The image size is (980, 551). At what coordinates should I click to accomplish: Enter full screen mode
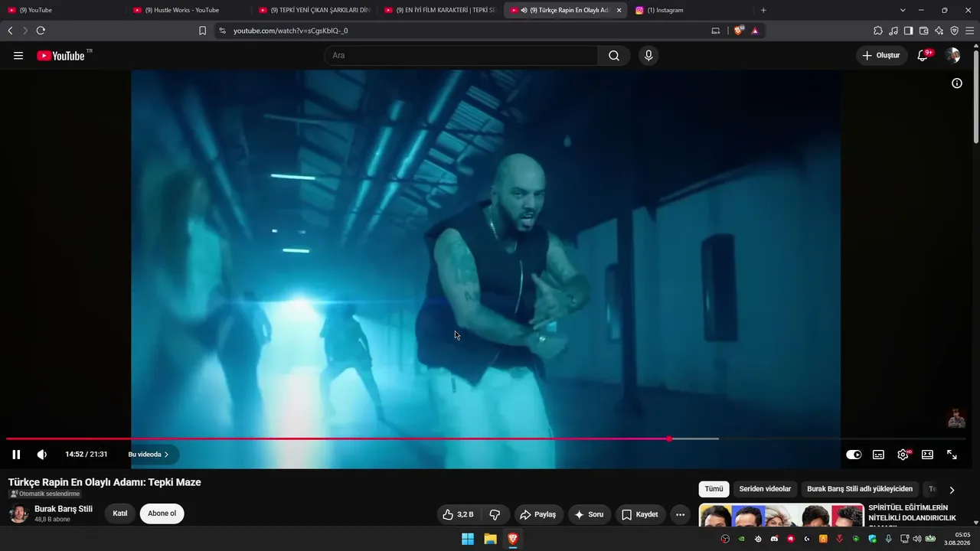pos(952,455)
